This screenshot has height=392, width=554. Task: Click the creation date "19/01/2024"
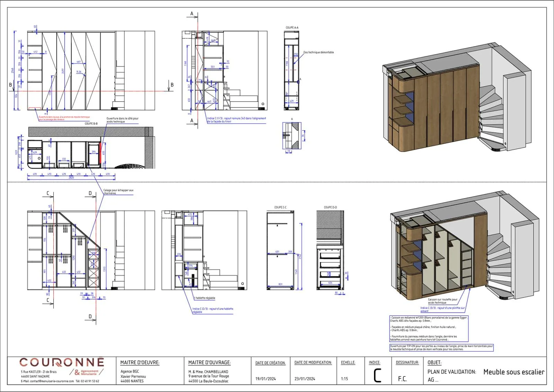(x=266, y=378)
